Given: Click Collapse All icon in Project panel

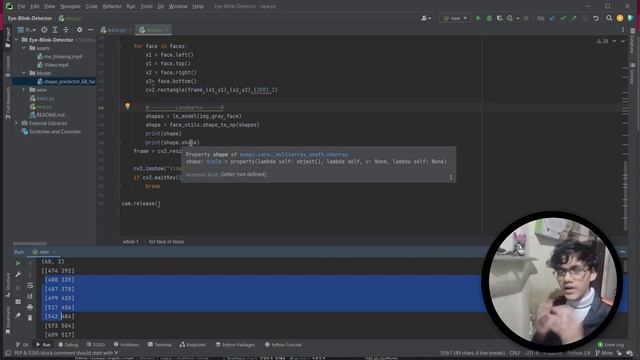Looking at the screenshot, I should tap(66, 30).
